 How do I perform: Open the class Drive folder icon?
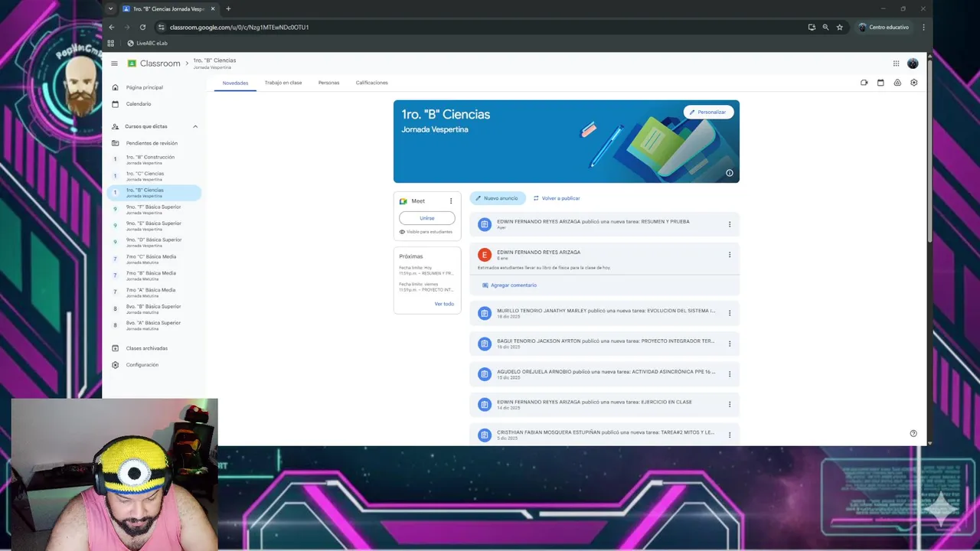coord(897,83)
